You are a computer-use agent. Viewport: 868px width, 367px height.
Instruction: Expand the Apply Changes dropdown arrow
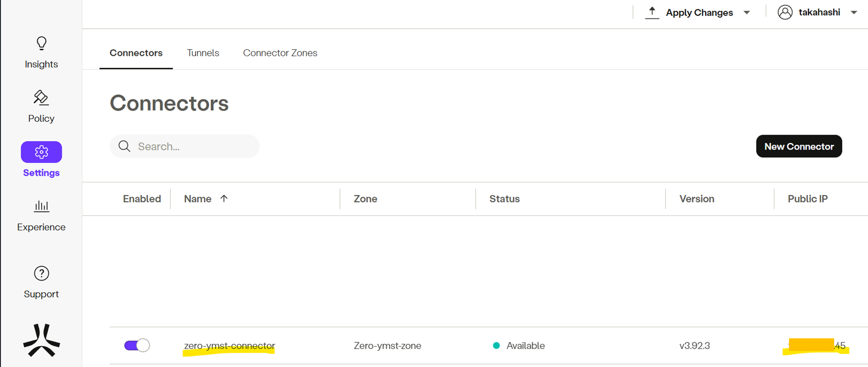(746, 13)
